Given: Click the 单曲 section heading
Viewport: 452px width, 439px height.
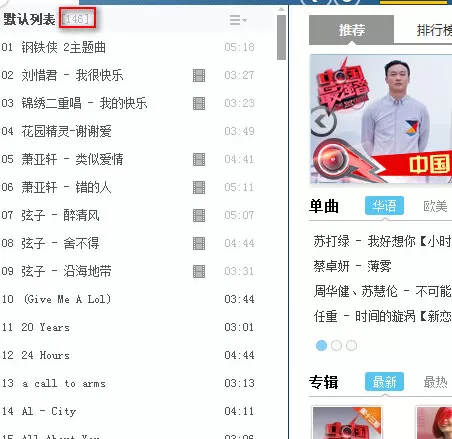Looking at the screenshot, I should click(x=324, y=206).
